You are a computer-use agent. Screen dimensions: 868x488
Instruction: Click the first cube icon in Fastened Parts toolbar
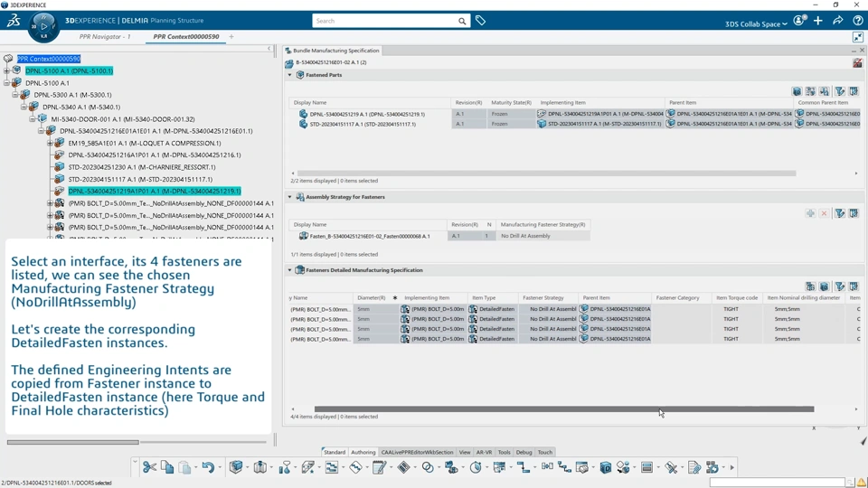797,91
